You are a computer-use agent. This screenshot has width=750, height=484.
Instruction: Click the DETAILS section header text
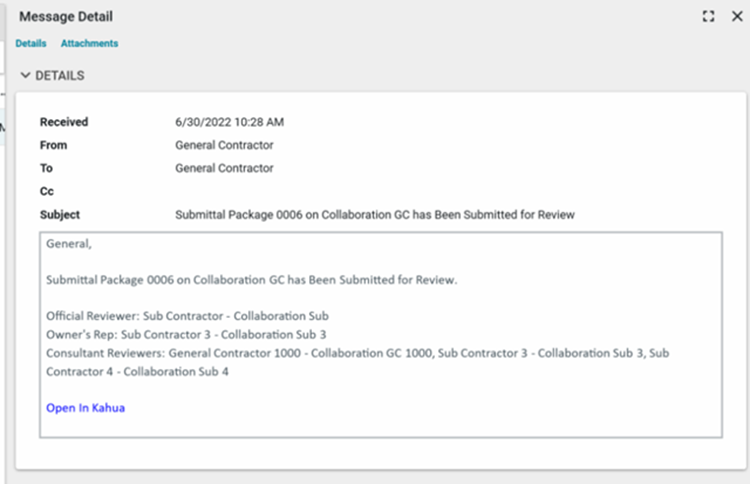tap(60, 76)
